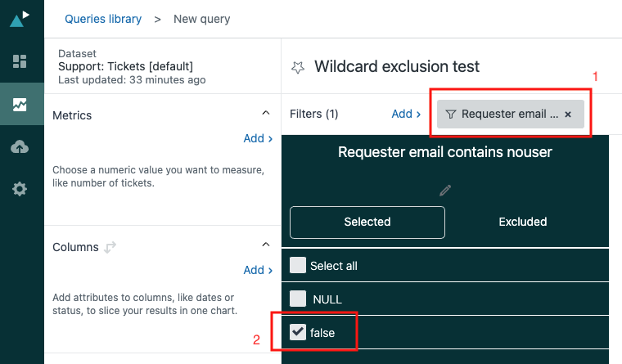
Task: Open the admin settings gear icon
Action: click(20, 189)
